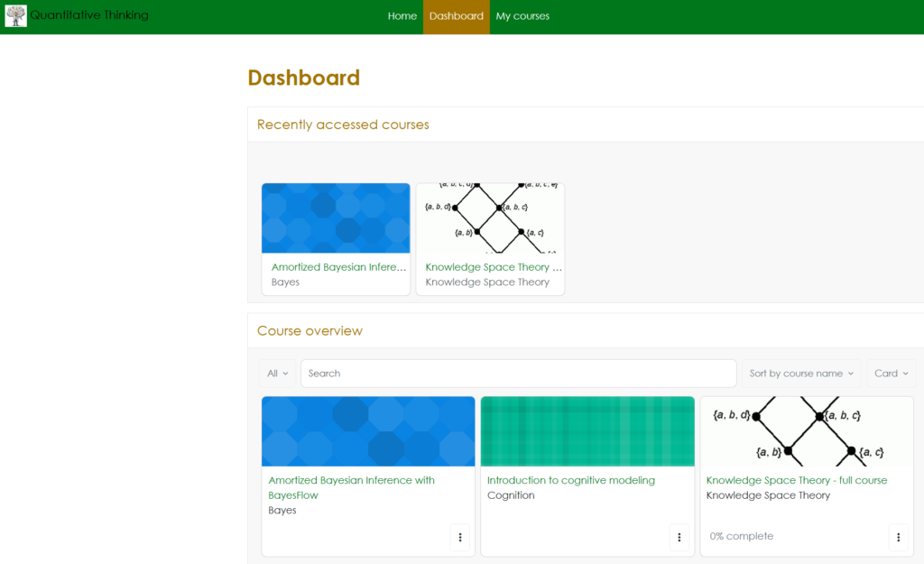Open three-dot menu on Amortized Bayesian Inference card
924x564 pixels.
pyautogui.click(x=459, y=537)
